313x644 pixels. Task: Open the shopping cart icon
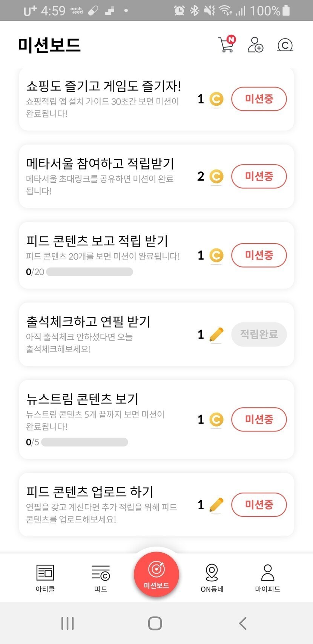point(226,45)
